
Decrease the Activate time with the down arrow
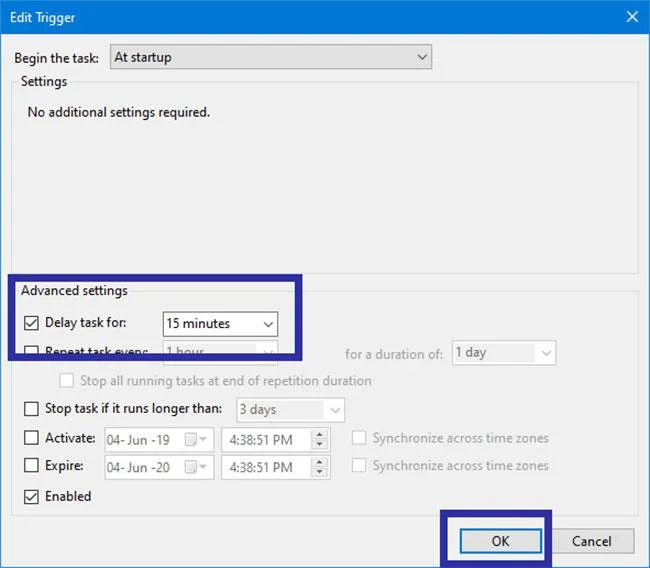[319, 444]
